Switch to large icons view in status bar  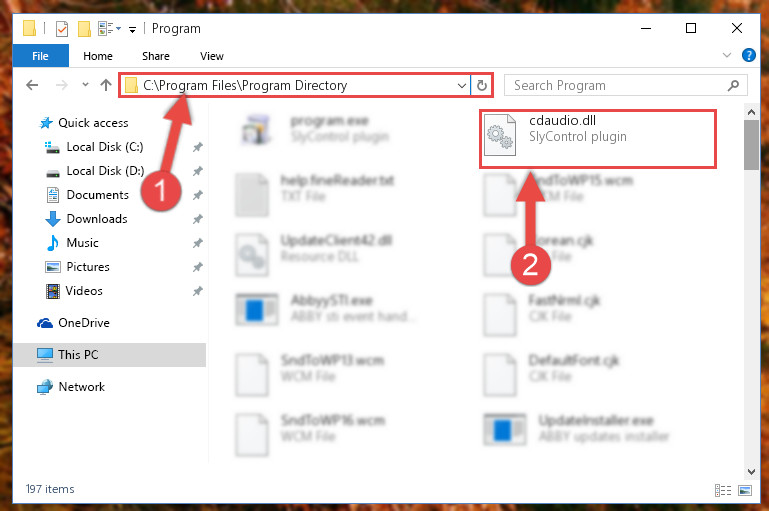click(x=745, y=490)
